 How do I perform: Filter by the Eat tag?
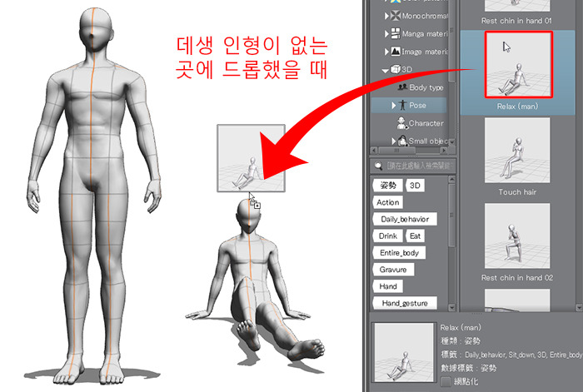coord(415,236)
